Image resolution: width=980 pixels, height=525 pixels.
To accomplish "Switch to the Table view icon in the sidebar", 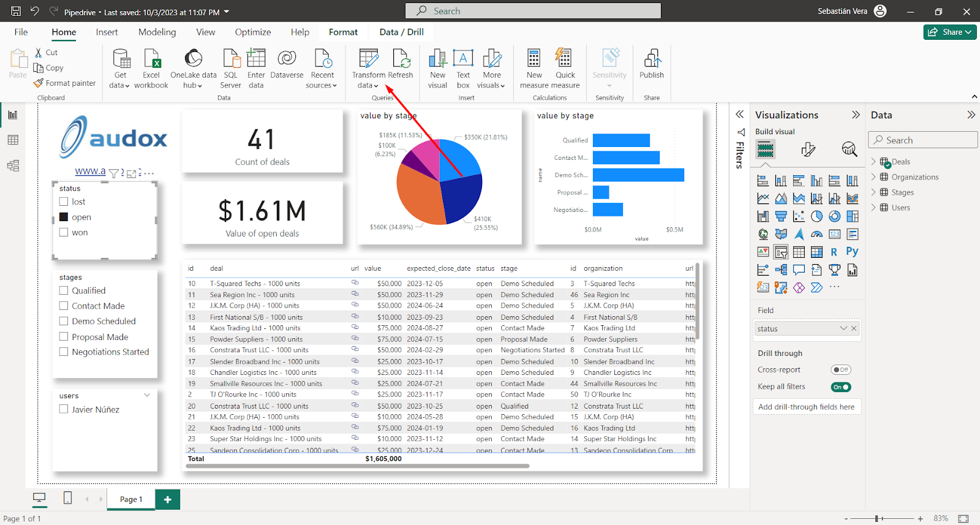I will [x=13, y=140].
